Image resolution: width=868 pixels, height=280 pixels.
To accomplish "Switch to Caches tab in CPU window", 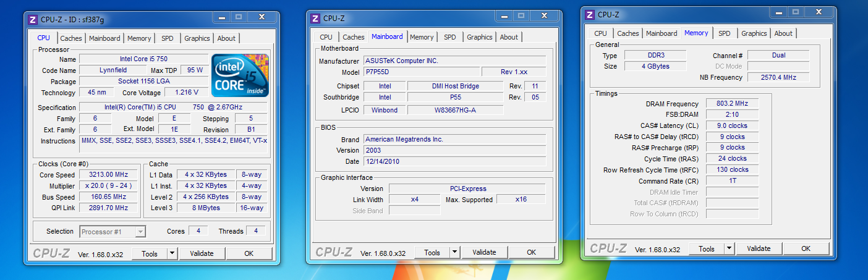I will pos(71,38).
